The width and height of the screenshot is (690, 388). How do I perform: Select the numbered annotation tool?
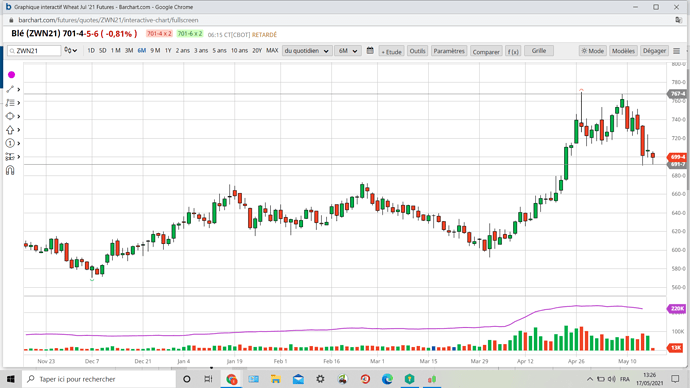pyautogui.click(x=10, y=143)
